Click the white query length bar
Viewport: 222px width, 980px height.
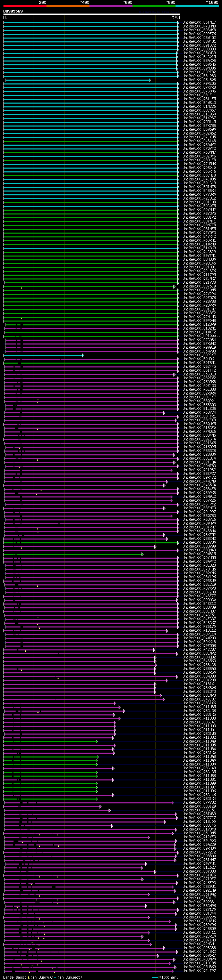coord(92,14)
